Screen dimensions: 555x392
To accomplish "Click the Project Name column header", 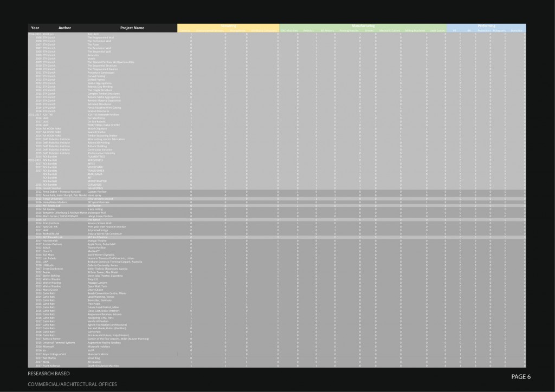I will [132, 27].
